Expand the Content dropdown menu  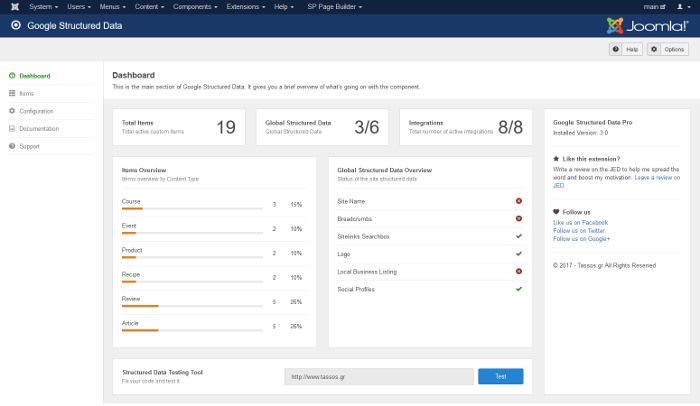click(x=150, y=7)
